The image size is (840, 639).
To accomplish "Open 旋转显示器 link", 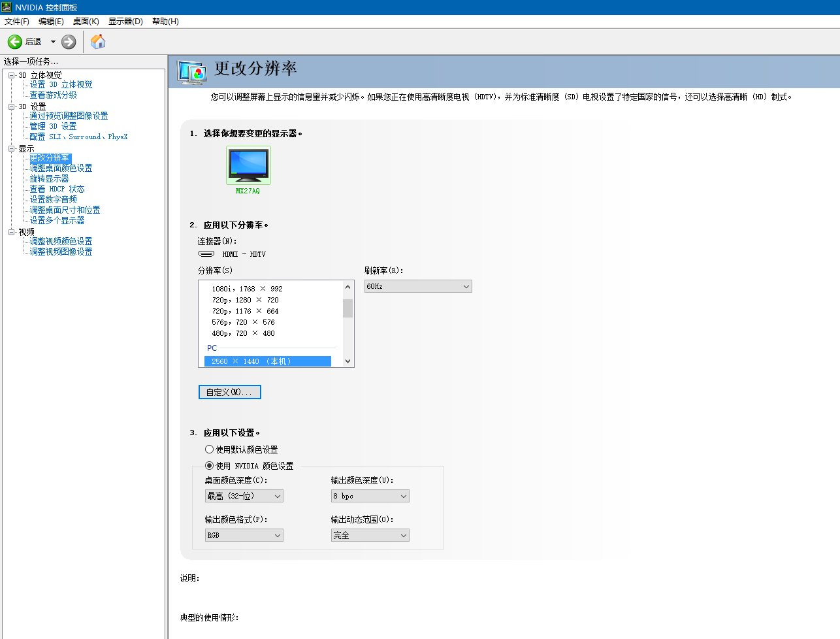I will tap(49, 179).
